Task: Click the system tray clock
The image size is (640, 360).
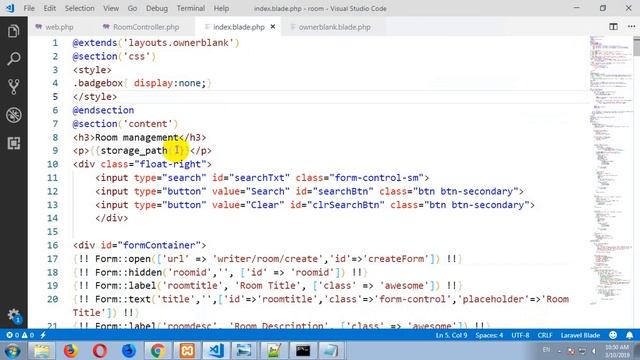Action: pyautogui.click(x=617, y=351)
